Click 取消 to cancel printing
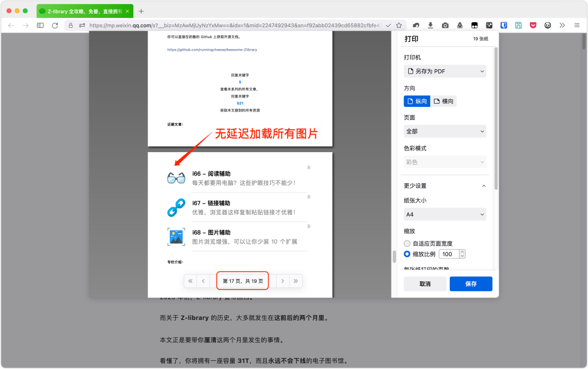Screen dimensions: 588x369 pyautogui.click(x=425, y=284)
